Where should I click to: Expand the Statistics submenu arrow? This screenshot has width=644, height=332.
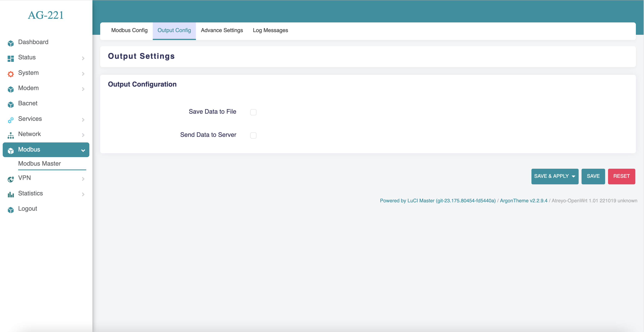[x=83, y=194]
